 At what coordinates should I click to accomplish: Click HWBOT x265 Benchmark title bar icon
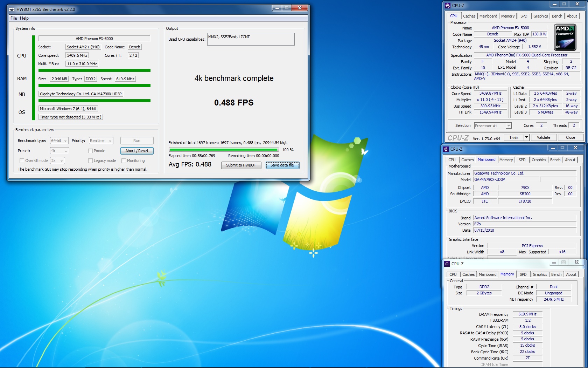pyautogui.click(x=12, y=9)
